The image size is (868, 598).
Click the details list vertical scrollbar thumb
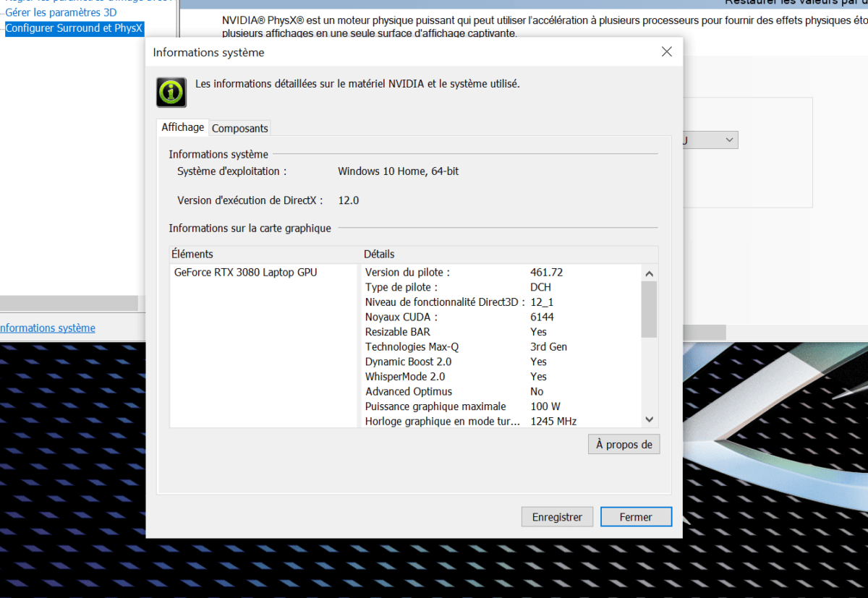(x=649, y=309)
